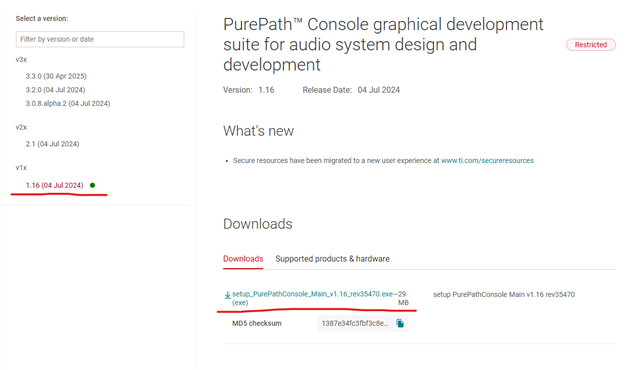Select version 1.16 (04 Jul 2024)

pos(54,186)
